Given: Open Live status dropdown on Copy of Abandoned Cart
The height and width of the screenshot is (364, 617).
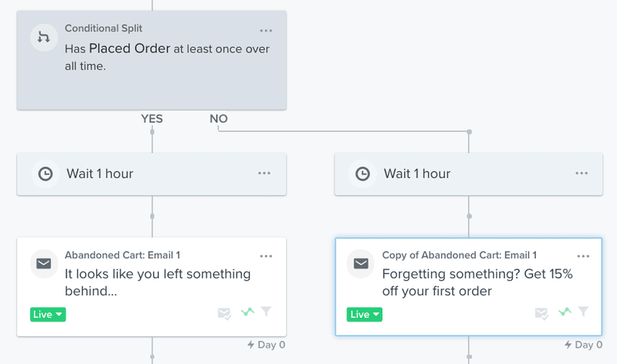Looking at the screenshot, I should point(364,315).
